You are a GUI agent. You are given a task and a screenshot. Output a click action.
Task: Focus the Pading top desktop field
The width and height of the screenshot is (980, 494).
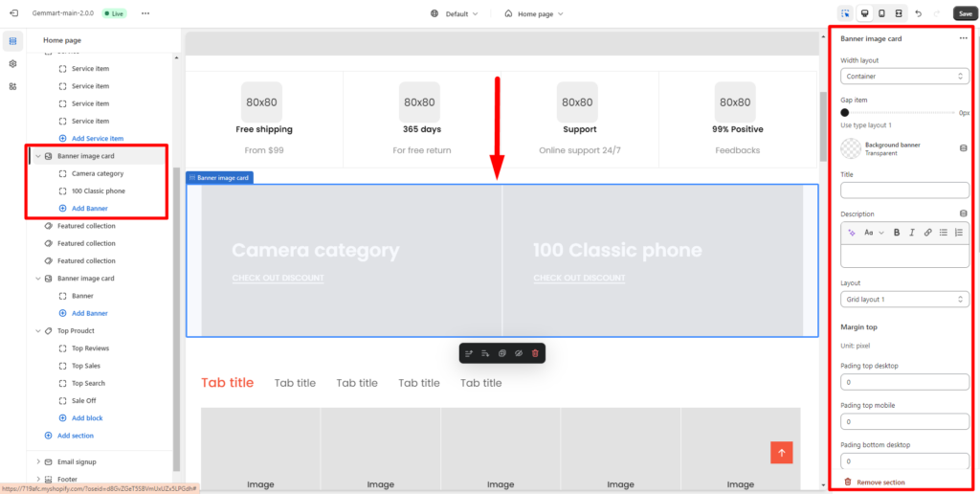tap(904, 382)
